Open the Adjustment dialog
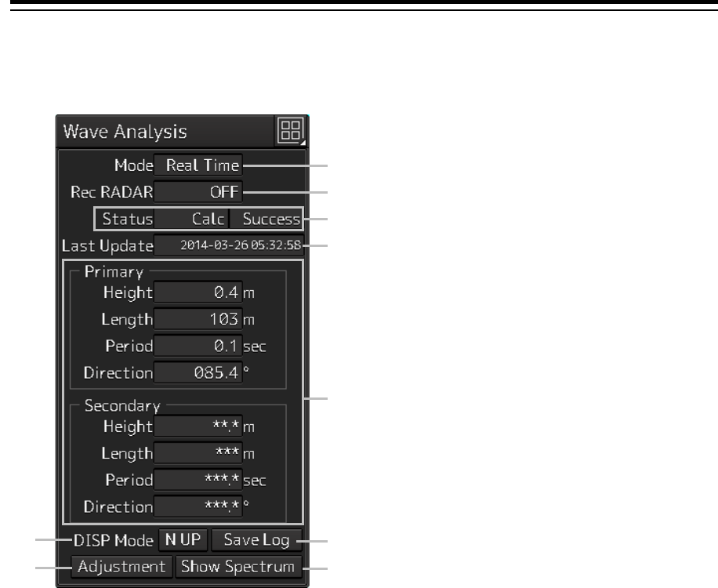This screenshot has width=718, height=588. pyautogui.click(x=121, y=567)
